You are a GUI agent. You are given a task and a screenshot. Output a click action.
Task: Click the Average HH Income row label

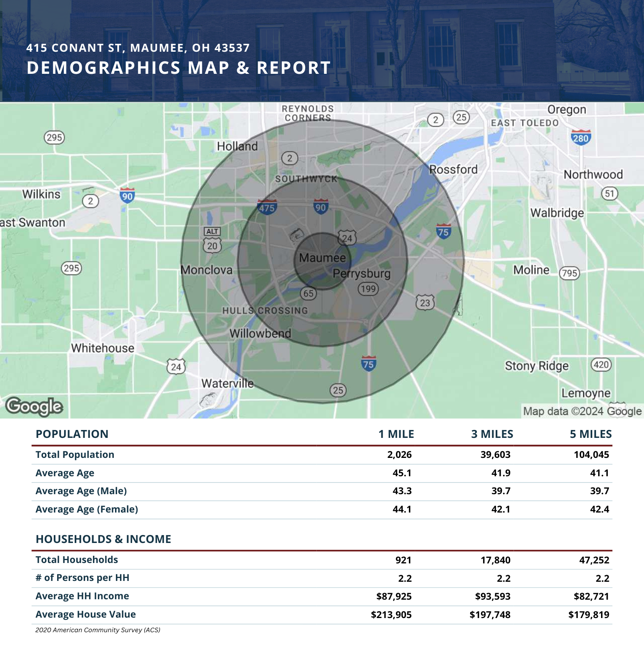pyautogui.click(x=83, y=596)
